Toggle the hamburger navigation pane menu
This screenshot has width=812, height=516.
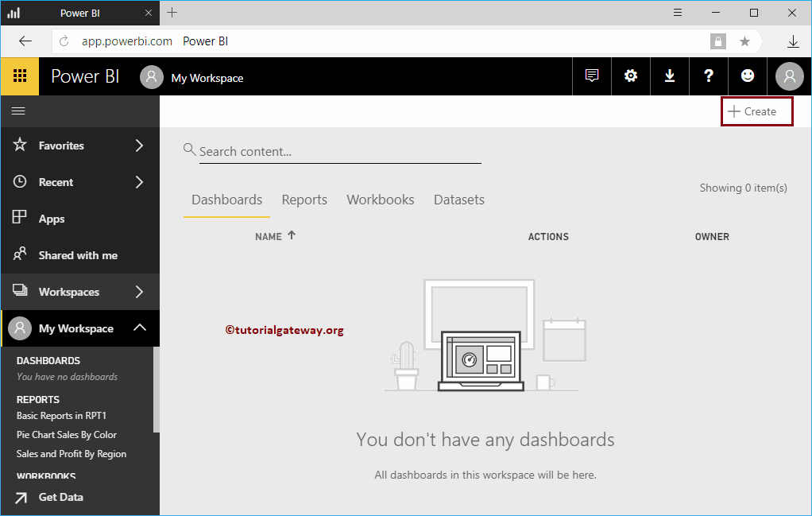(x=18, y=111)
